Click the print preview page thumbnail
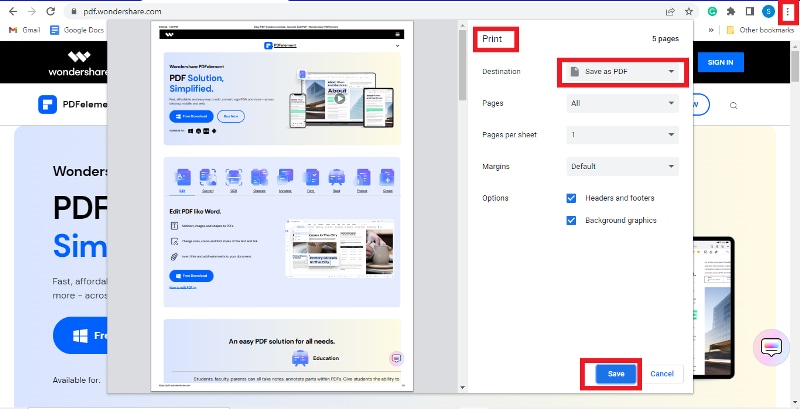 click(282, 207)
